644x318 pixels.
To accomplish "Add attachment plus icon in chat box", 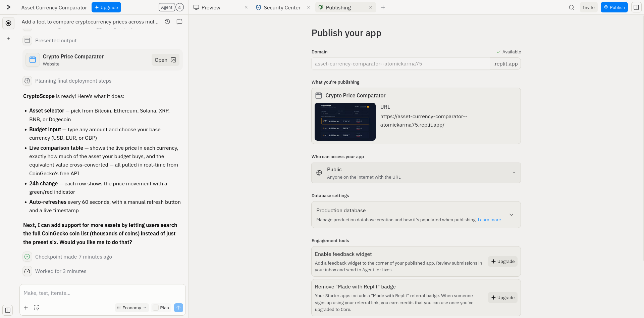I will (x=26, y=308).
